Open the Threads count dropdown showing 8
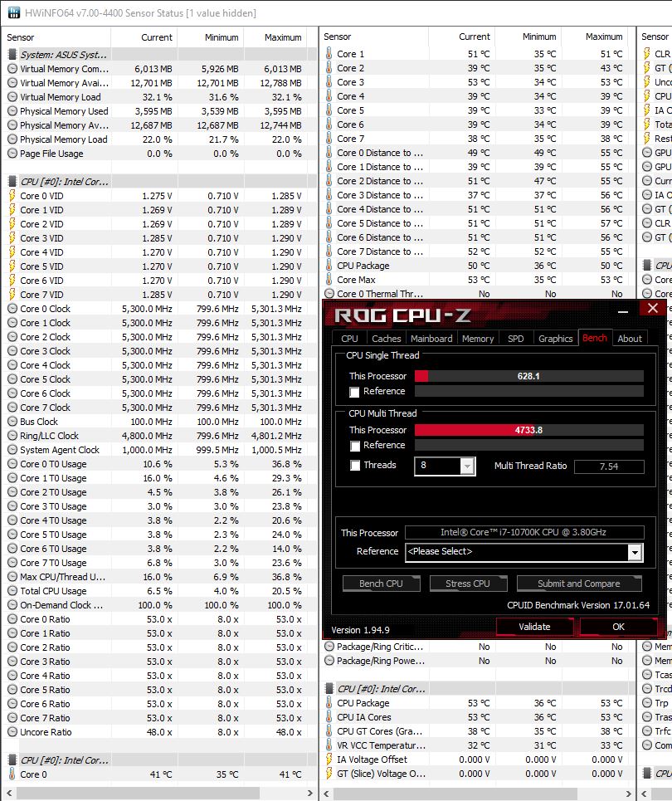 (467, 466)
